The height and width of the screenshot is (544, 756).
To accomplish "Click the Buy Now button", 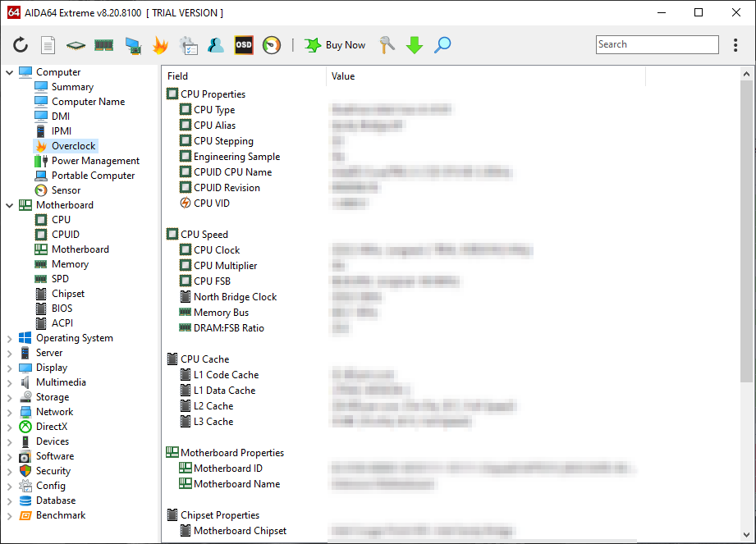I will (x=335, y=45).
